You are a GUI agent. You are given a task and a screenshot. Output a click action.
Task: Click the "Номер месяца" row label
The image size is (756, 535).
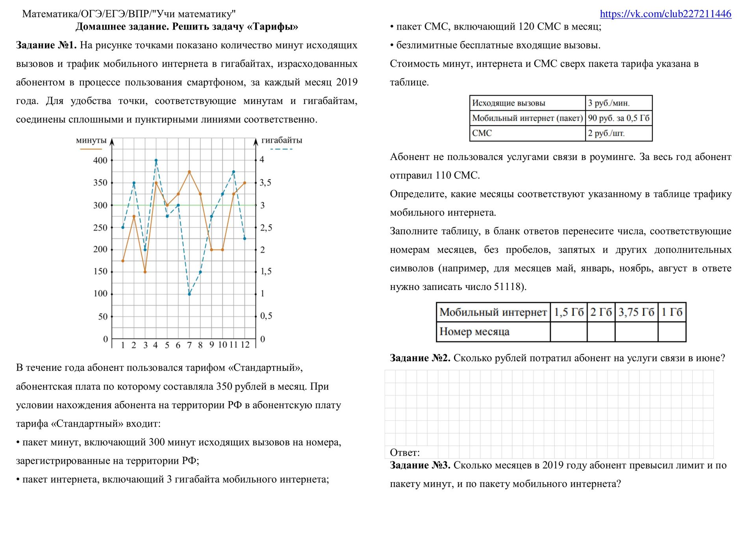coord(493,332)
